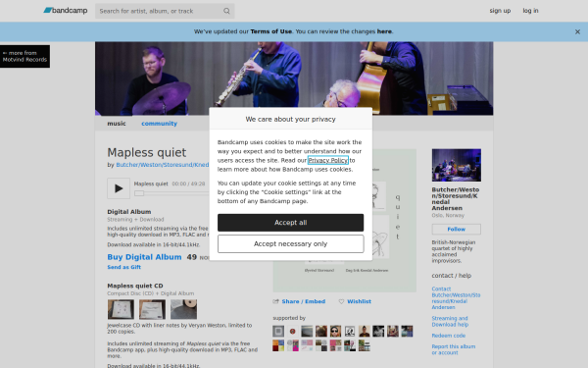588x368 pixels.
Task: Click the track progress slider handle
Action: pyautogui.click(x=139, y=193)
